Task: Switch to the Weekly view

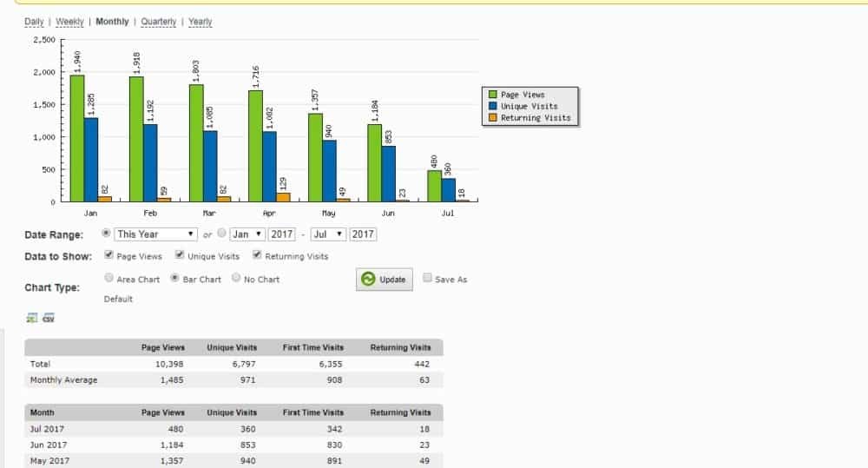Action: point(69,22)
